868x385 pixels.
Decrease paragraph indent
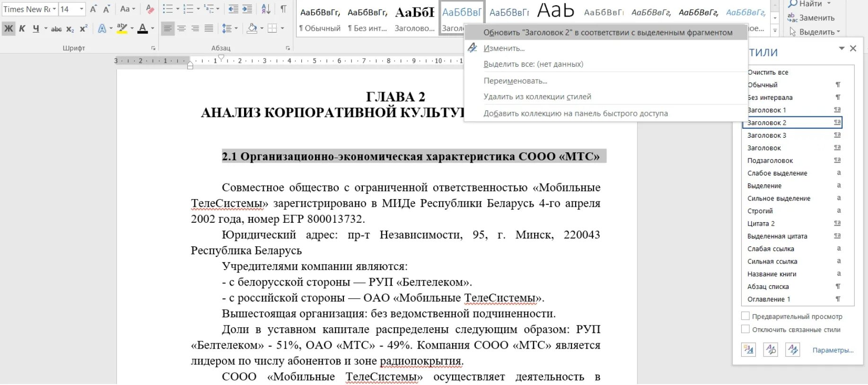(233, 9)
